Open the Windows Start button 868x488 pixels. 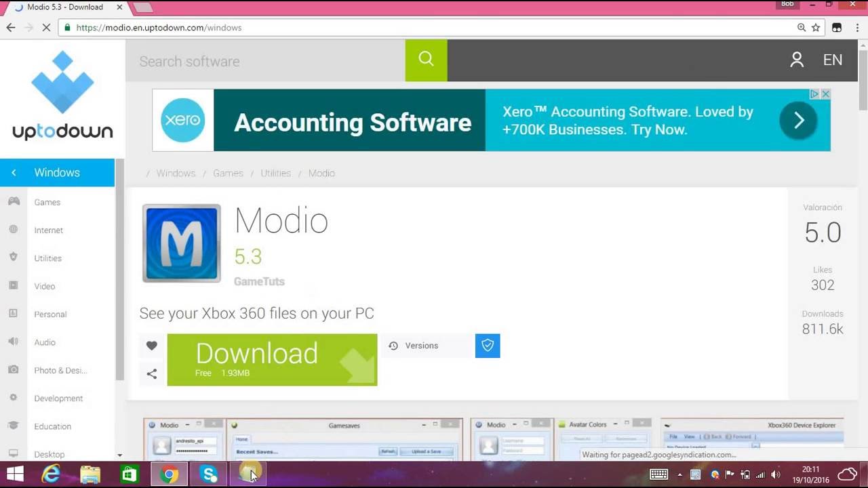pyautogui.click(x=15, y=474)
